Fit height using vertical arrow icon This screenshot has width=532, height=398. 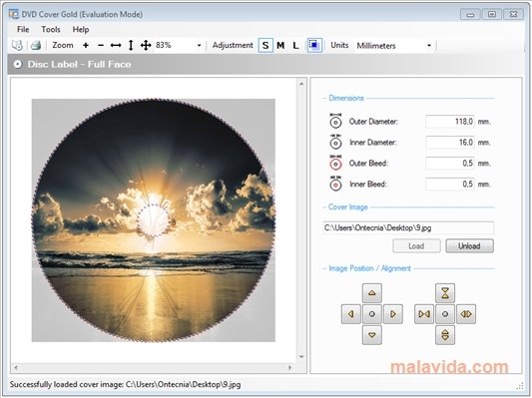(x=131, y=45)
